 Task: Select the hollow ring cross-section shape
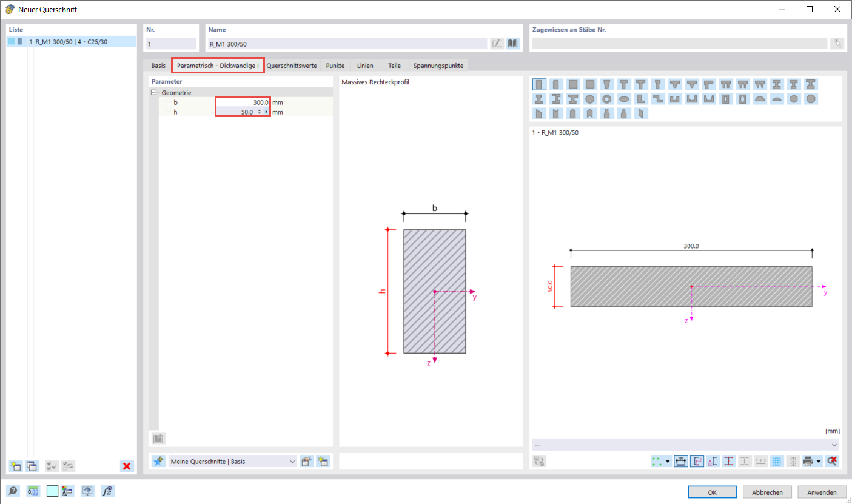click(606, 99)
